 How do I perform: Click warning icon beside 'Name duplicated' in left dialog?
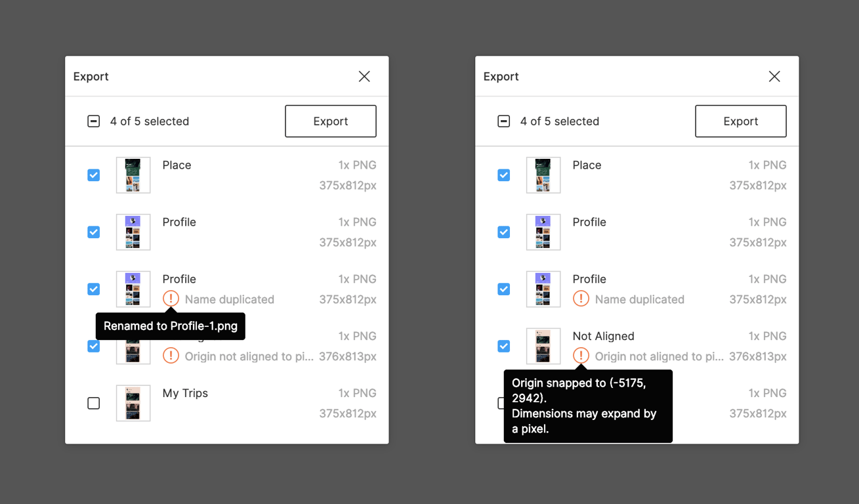coord(171,299)
